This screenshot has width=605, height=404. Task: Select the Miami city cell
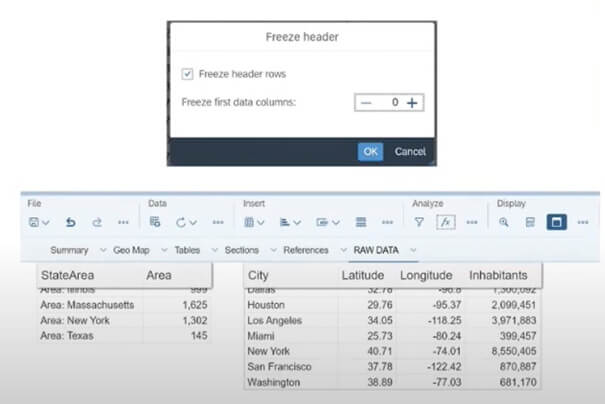[261, 336]
